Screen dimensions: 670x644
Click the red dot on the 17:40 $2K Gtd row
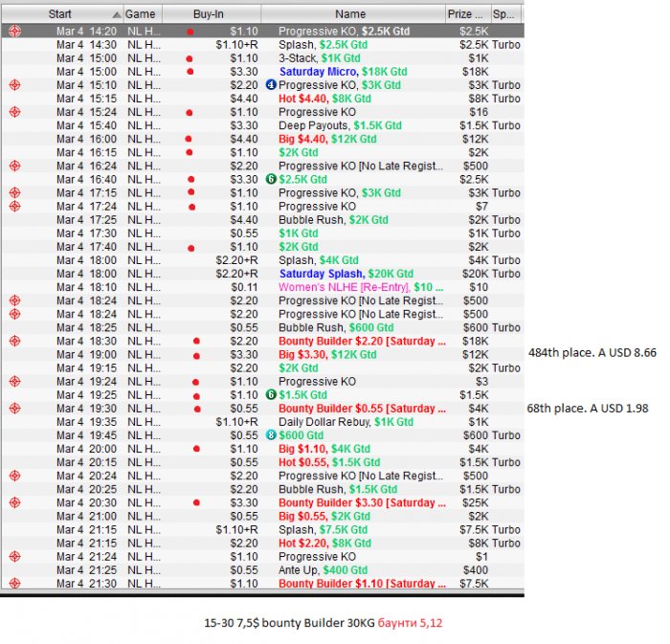click(191, 248)
